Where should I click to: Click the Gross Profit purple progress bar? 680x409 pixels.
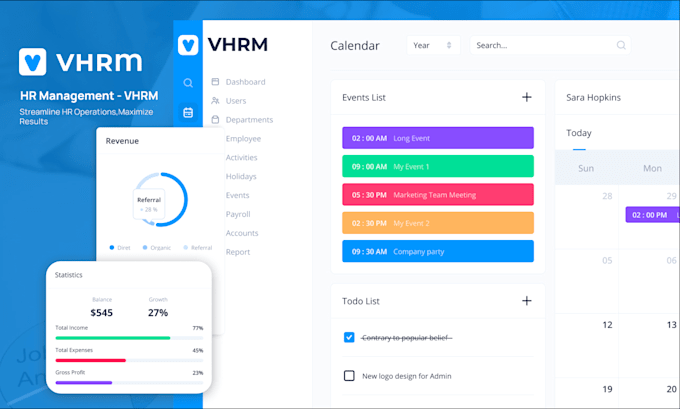(129, 383)
